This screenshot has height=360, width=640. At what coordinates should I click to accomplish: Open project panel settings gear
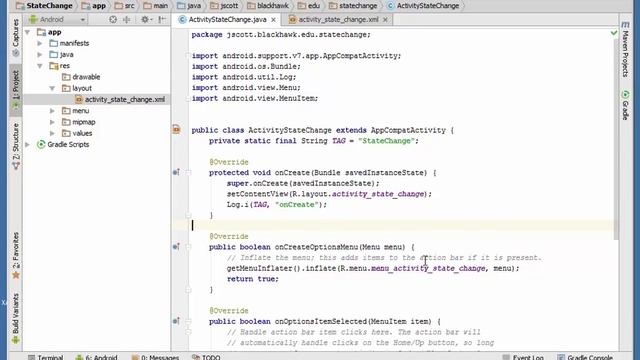click(x=145, y=19)
